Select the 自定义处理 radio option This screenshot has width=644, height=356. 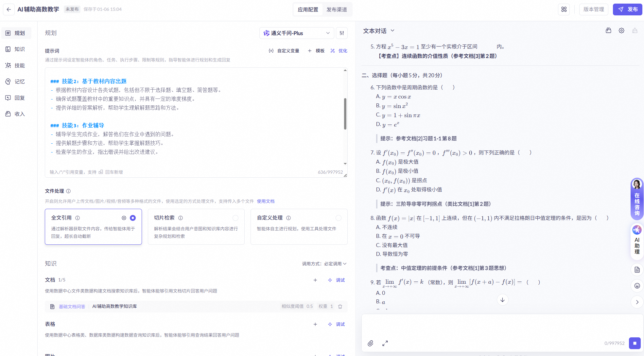point(339,218)
